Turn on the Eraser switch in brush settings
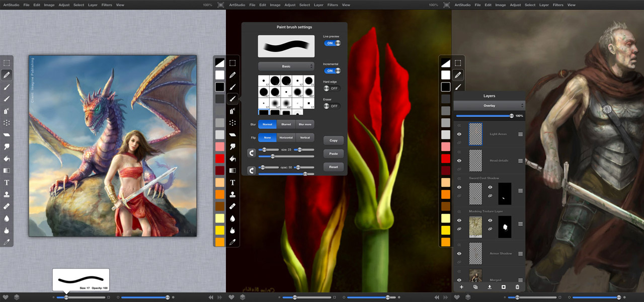Image resolution: width=644 pixels, height=302 pixels. click(332, 106)
